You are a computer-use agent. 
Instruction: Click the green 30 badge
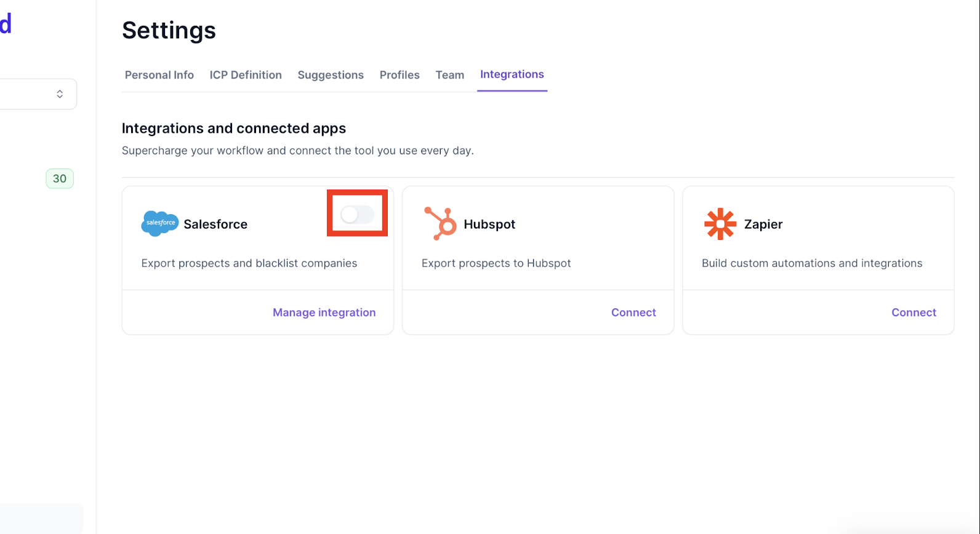click(60, 178)
